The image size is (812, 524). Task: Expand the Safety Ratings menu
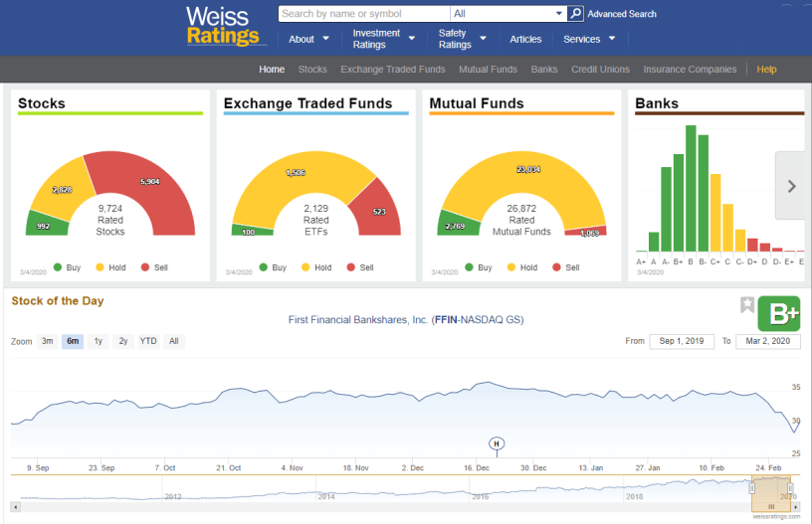(x=463, y=39)
